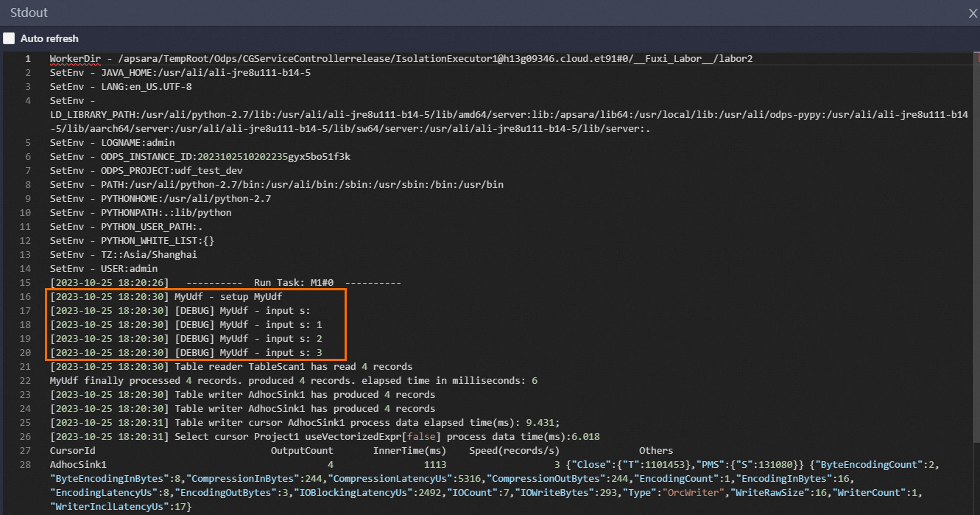The height and width of the screenshot is (515, 980).
Task: Click the OutputCount column header
Action: click(302, 451)
